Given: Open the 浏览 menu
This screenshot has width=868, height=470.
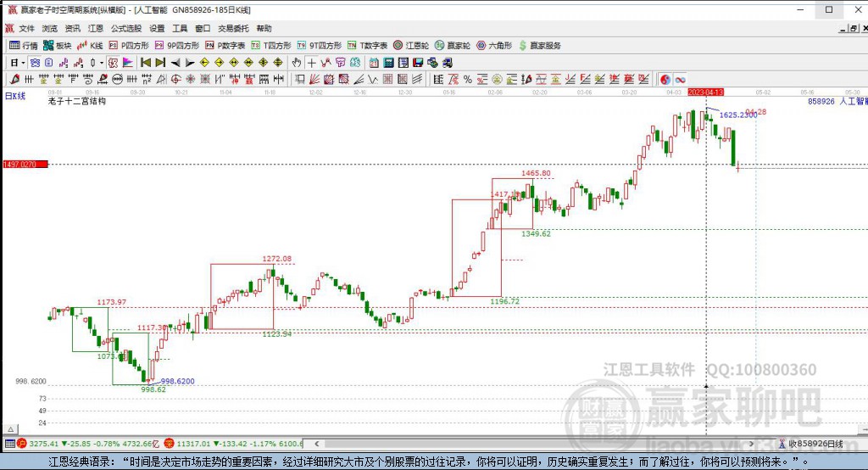Looking at the screenshot, I should [x=49, y=28].
